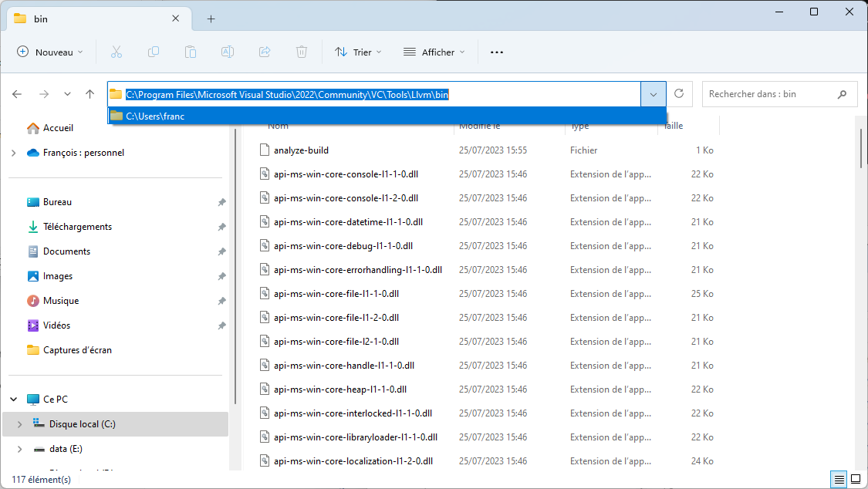Image resolution: width=868 pixels, height=489 pixels.
Task: Click the Share icon in toolbar
Action: tap(265, 52)
